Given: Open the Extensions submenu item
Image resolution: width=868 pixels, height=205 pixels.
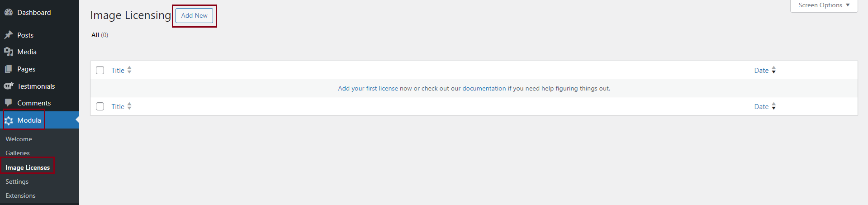Looking at the screenshot, I should (x=20, y=195).
